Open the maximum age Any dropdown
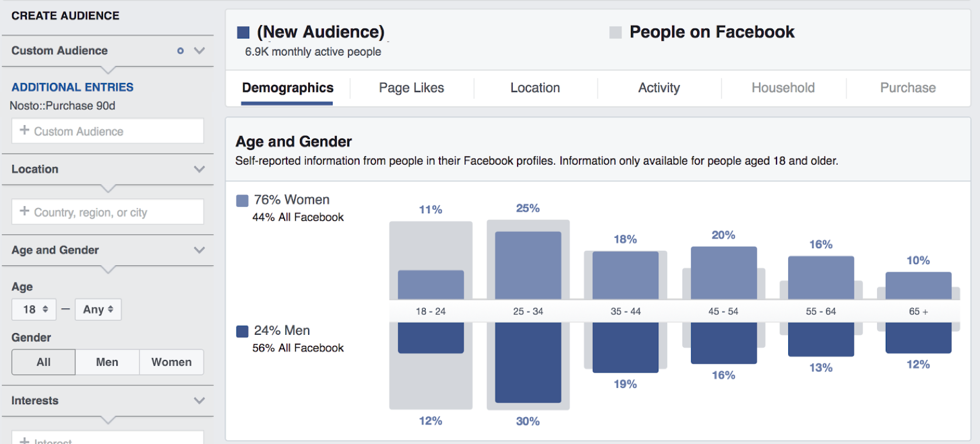 pos(98,310)
